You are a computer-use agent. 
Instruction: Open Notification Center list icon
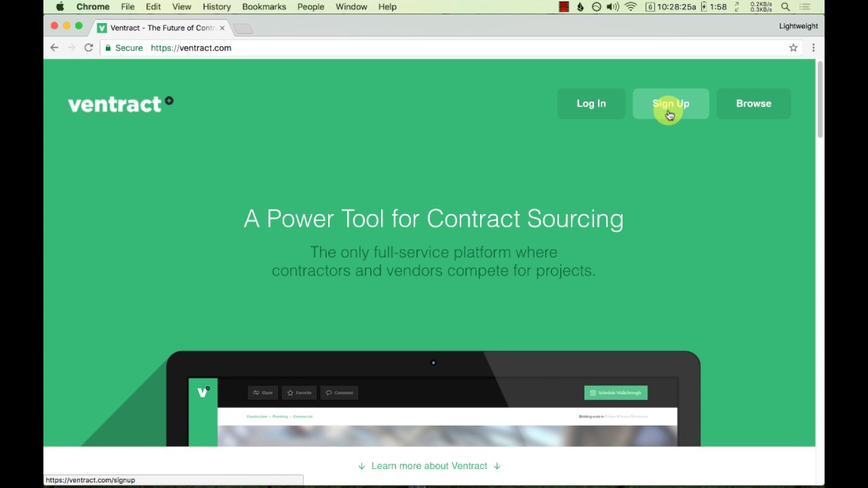tap(805, 7)
